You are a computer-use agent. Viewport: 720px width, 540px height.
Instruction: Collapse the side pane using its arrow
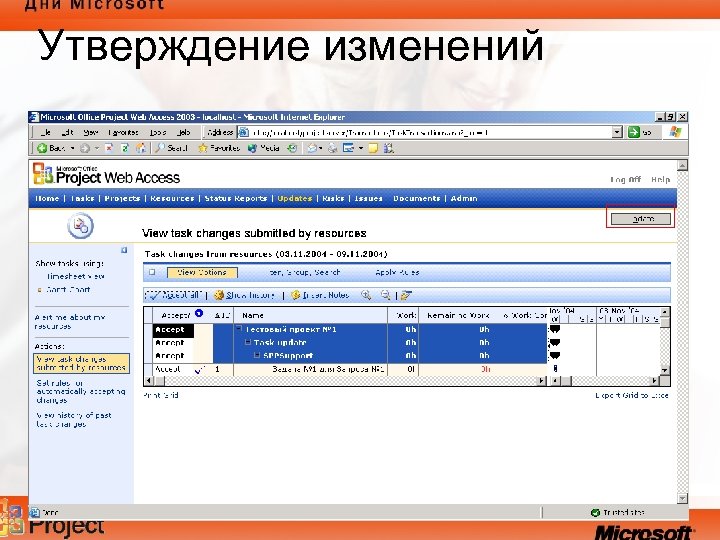point(124,250)
